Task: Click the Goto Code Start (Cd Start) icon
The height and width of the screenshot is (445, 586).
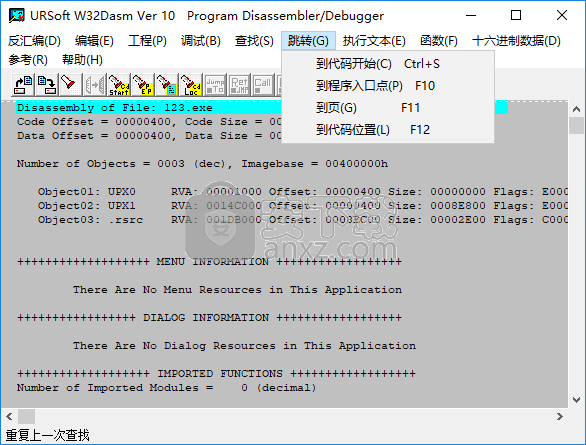Action: pos(119,84)
